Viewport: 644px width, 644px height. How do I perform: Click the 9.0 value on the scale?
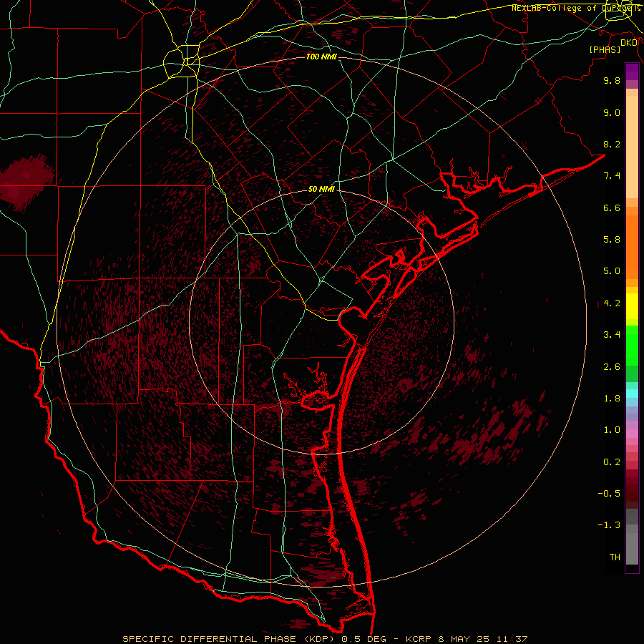612,112
